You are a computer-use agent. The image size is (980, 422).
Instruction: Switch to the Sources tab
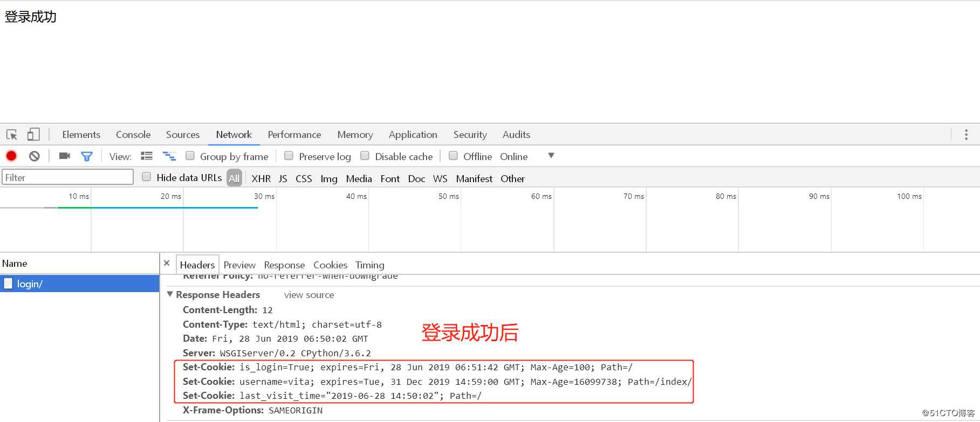pyautogui.click(x=183, y=135)
